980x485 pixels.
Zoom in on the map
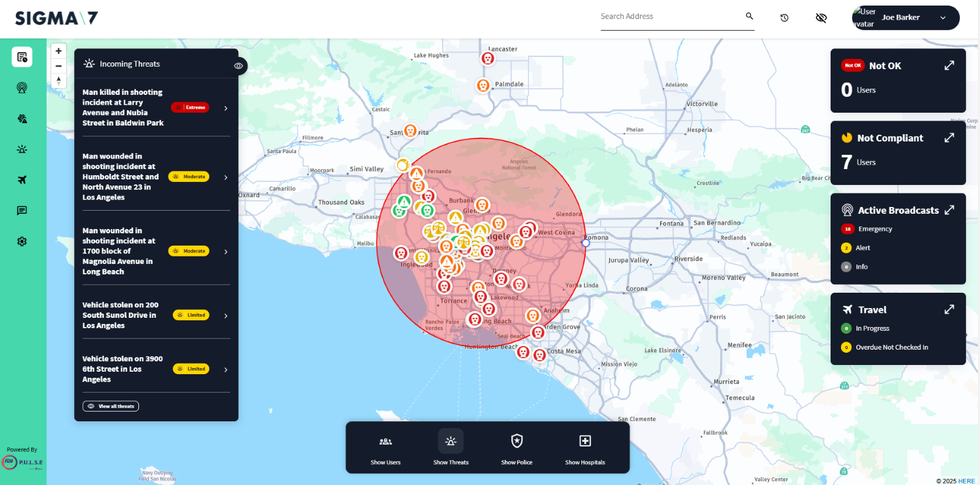point(59,51)
